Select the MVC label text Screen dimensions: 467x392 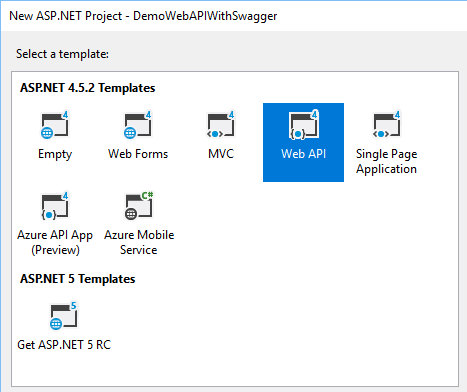coord(221,154)
